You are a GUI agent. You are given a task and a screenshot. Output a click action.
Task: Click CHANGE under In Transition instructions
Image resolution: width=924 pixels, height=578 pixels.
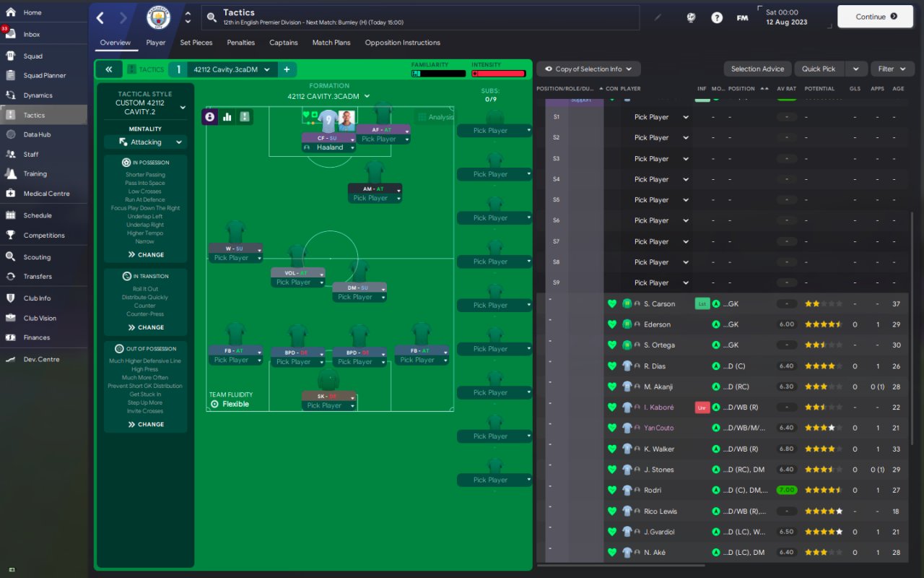click(x=146, y=327)
